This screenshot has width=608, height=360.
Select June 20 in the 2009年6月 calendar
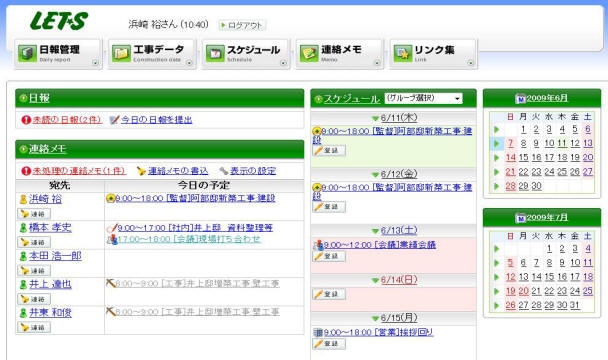coord(588,158)
